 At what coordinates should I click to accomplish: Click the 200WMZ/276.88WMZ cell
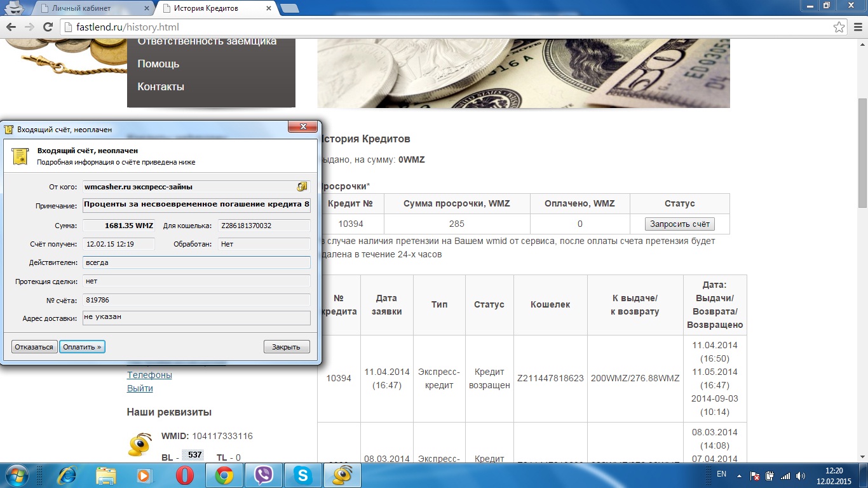(x=635, y=378)
